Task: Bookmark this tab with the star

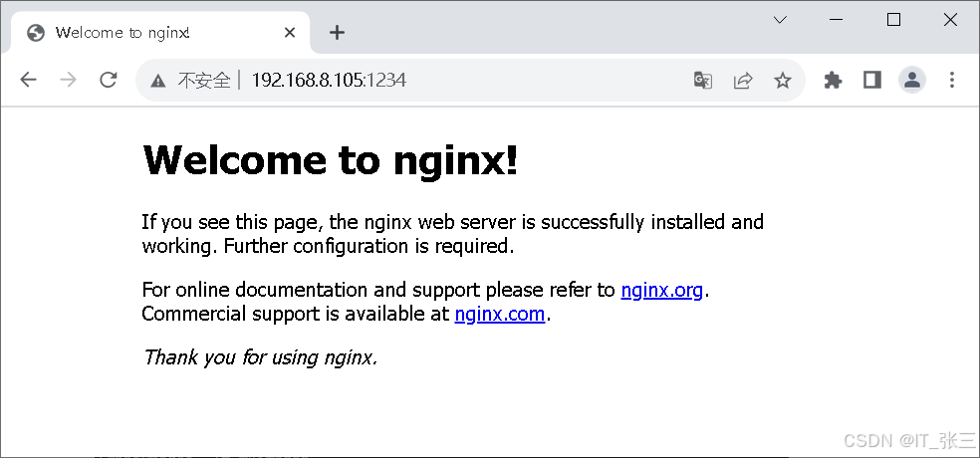Action: (783, 80)
